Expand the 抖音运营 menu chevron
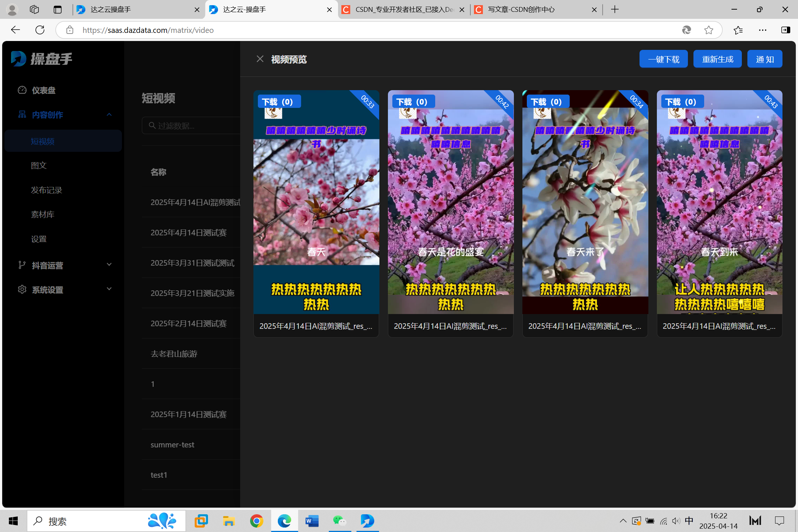Viewport: 798px width, 532px height. click(x=109, y=265)
